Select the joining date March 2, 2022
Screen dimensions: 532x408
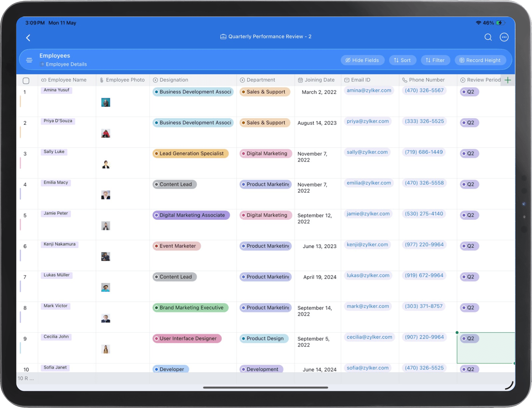click(319, 92)
